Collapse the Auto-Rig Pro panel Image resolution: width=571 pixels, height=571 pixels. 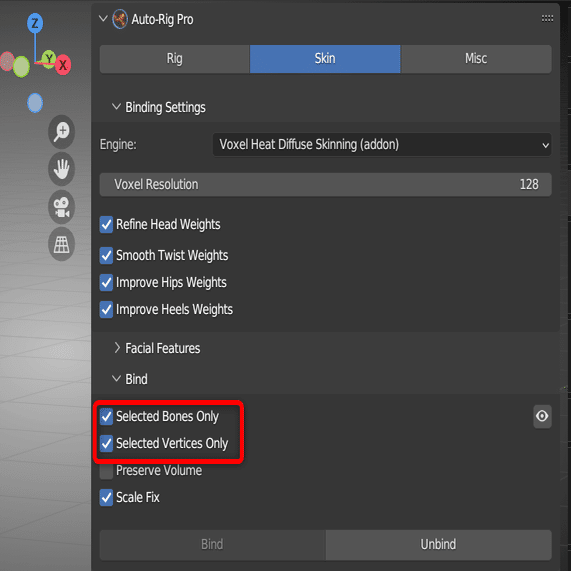[x=103, y=18]
